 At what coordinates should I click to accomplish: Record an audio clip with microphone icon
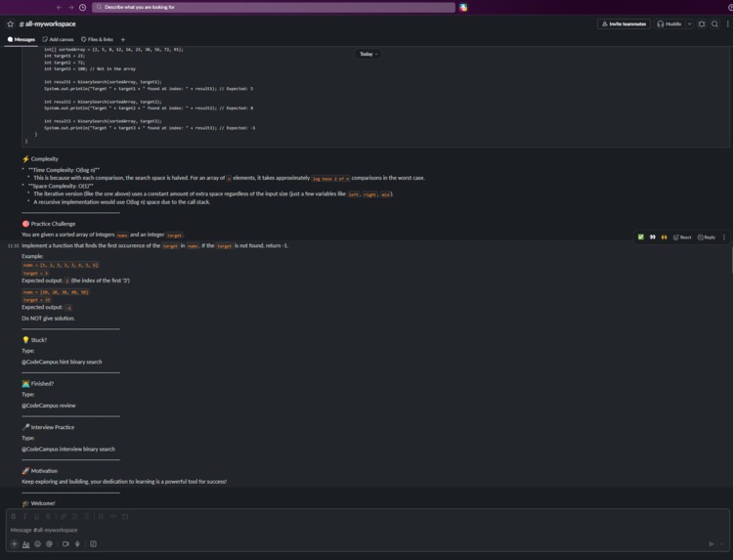tap(77, 544)
